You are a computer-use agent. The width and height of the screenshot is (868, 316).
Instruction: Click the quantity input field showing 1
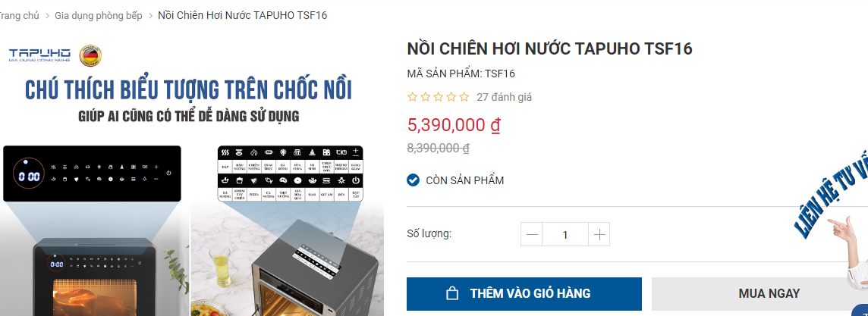pos(565,235)
